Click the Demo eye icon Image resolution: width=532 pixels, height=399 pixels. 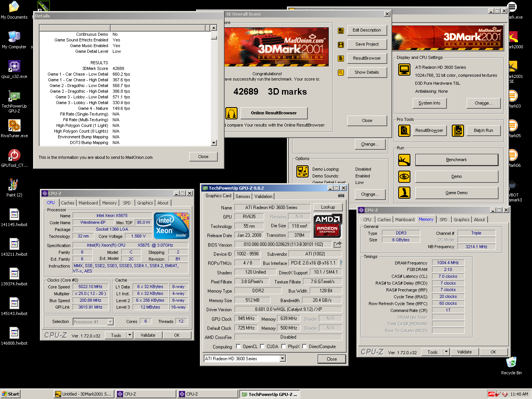(404, 177)
